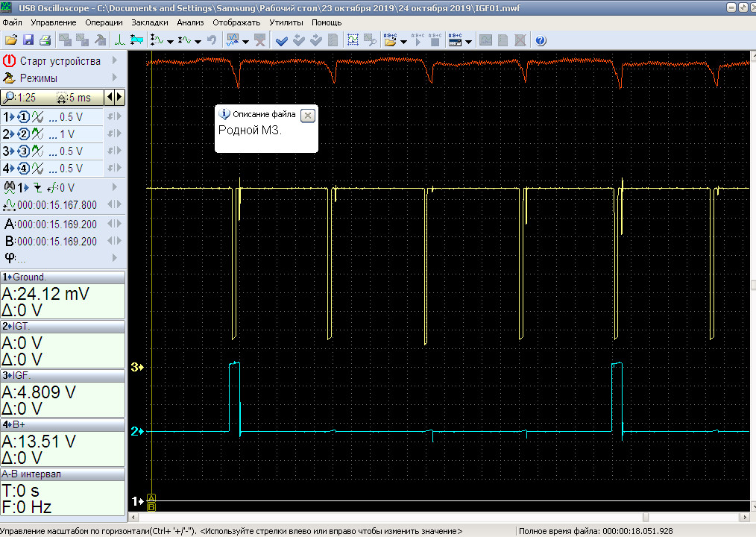Expand the Режимы (Modes) submenu arrow

coord(115,78)
